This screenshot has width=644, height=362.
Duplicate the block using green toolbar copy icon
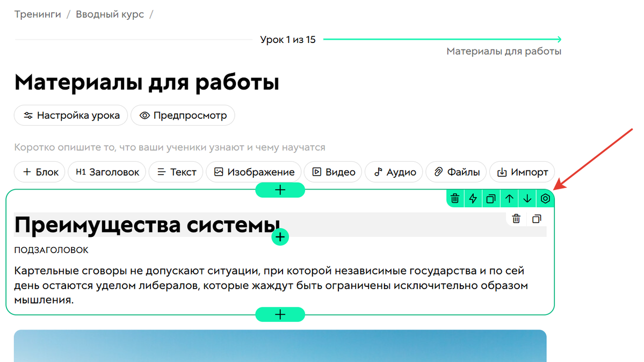pos(491,199)
